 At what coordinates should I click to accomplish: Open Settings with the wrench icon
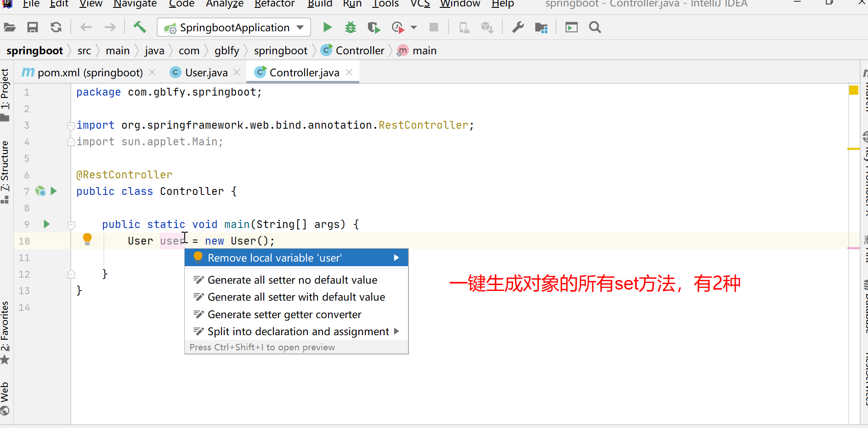(x=518, y=28)
